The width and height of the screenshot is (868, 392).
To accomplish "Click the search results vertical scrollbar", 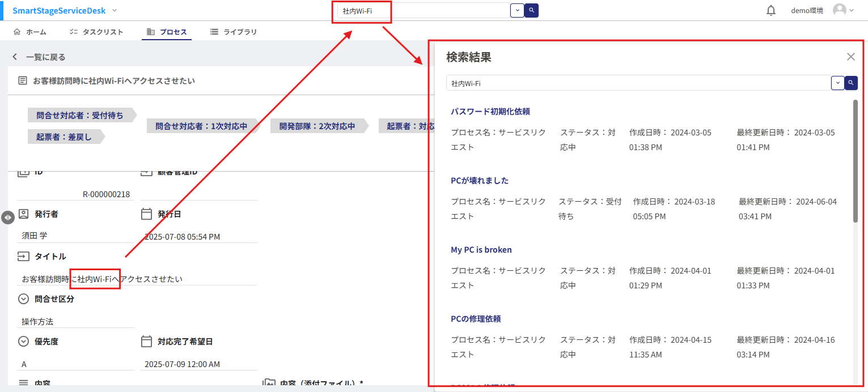I will [x=855, y=161].
